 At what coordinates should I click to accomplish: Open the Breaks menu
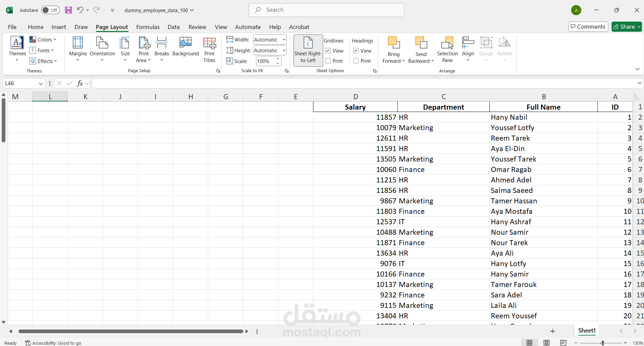click(x=162, y=49)
